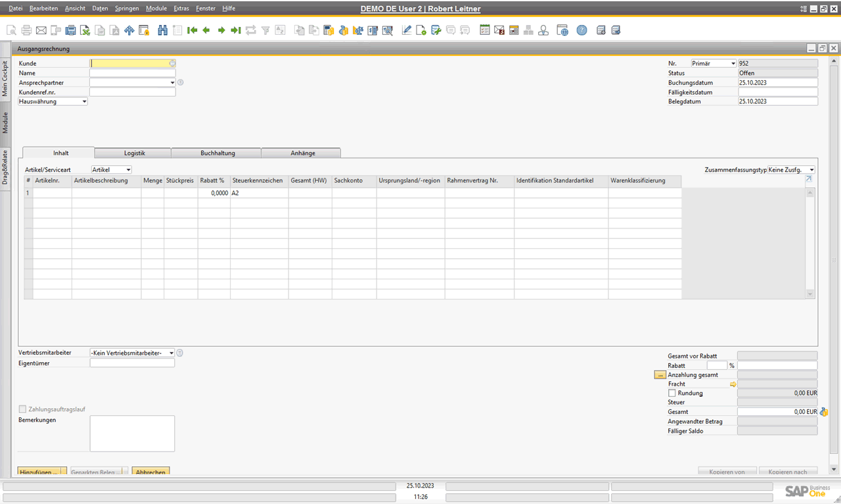Image resolution: width=841 pixels, height=504 pixels.
Task: Open the volume and weight scales icon
Action: tap(358, 30)
